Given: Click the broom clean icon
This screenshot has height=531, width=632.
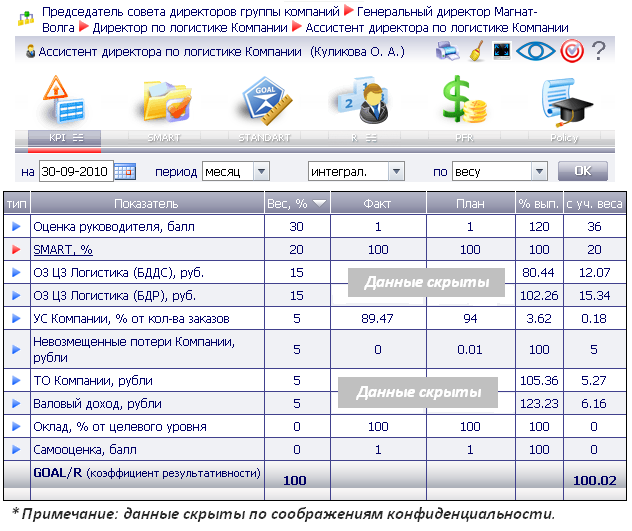Looking at the screenshot, I should 477,51.
